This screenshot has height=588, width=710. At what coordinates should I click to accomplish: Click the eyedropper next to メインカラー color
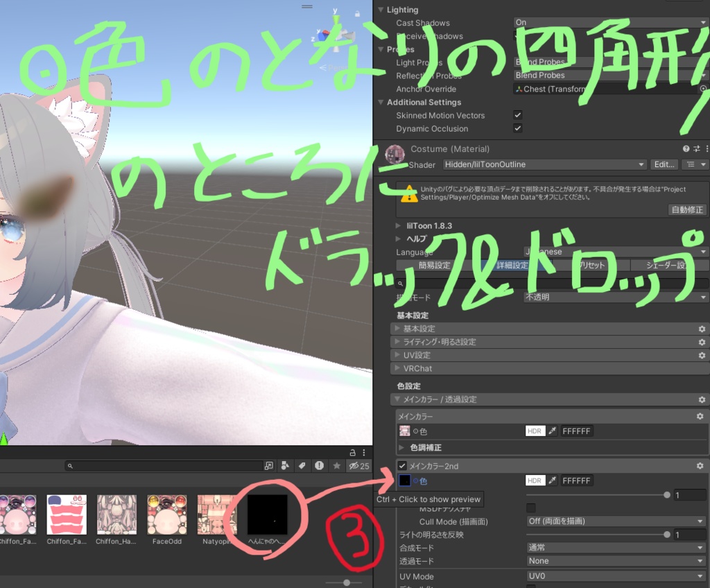point(552,431)
